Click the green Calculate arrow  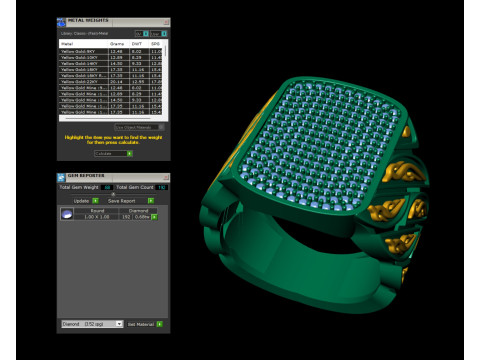coord(130,154)
